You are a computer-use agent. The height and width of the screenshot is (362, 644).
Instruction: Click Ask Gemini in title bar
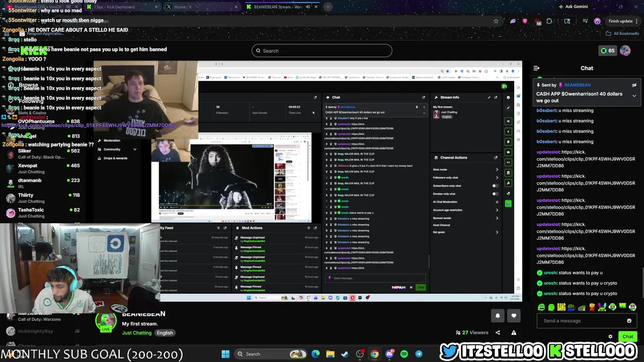[x=573, y=7]
